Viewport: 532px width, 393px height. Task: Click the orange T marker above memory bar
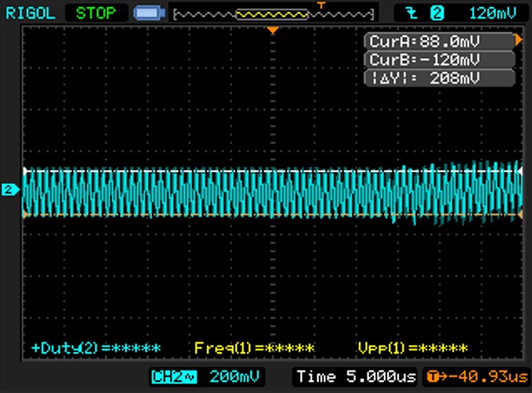coord(320,5)
